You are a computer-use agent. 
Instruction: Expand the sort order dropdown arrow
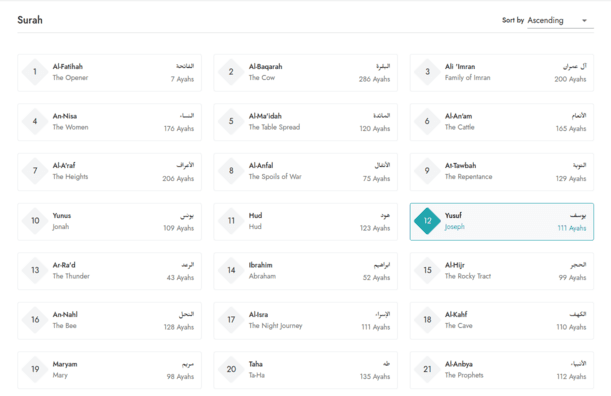584,21
